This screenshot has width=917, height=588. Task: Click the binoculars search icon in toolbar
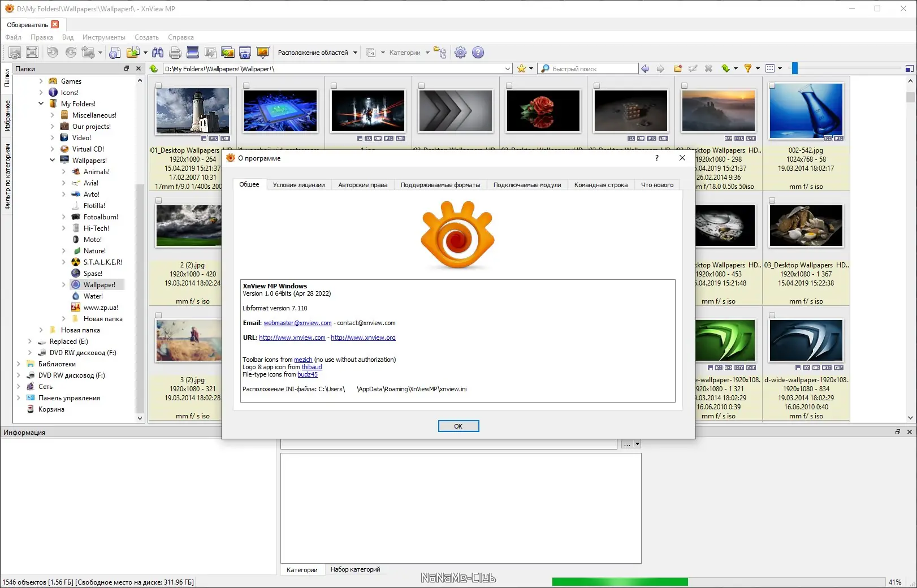point(158,53)
